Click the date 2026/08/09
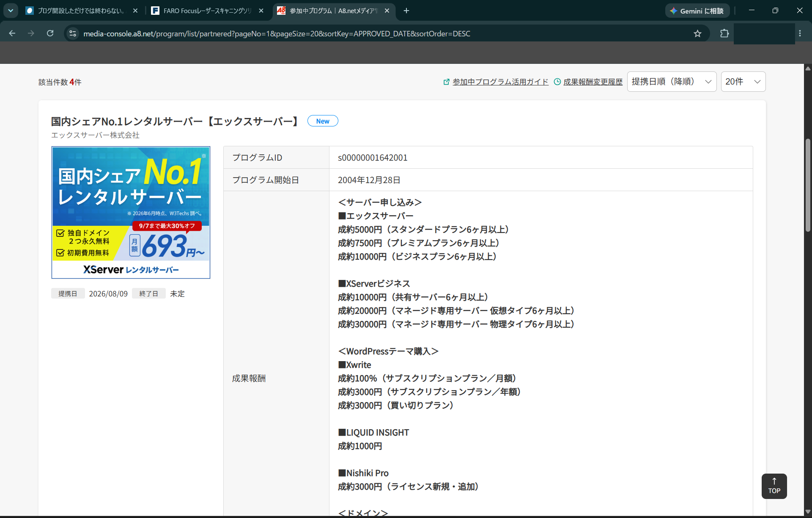812x518 pixels. [x=108, y=293]
